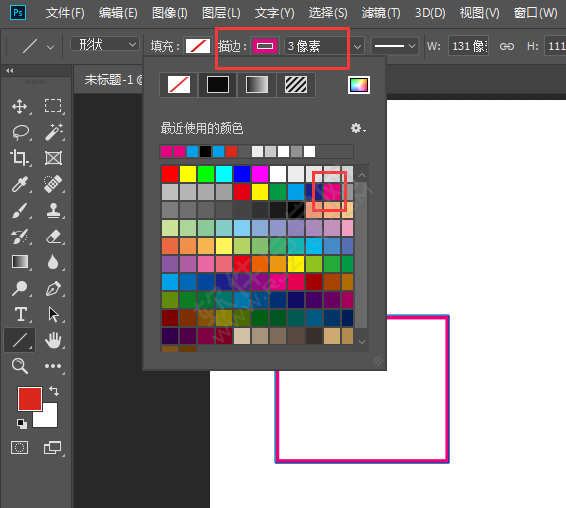Viewport: 566px width, 508px height.
Task: Set stroke type to no color
Action: (x=179, y=85)
